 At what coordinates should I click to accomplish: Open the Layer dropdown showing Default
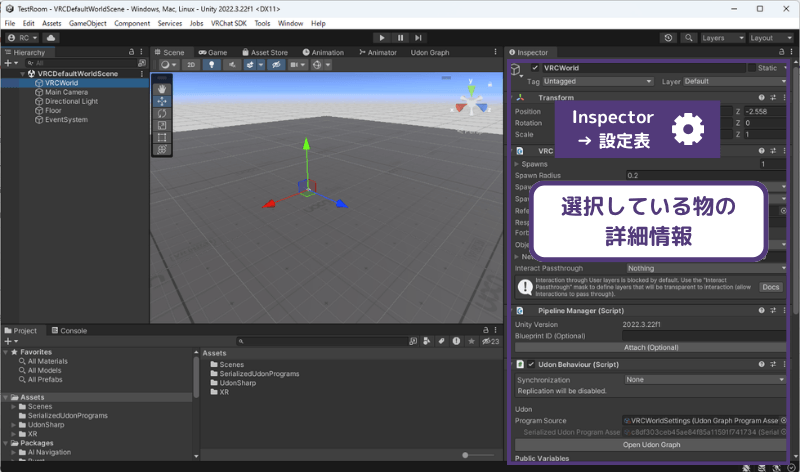coord(735,82)
